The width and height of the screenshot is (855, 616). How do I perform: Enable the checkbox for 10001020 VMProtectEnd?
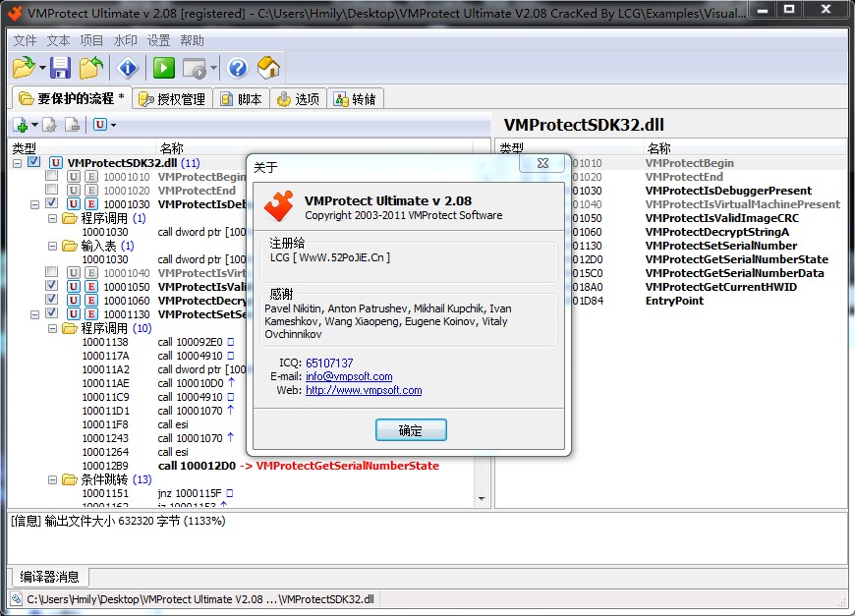52,190
